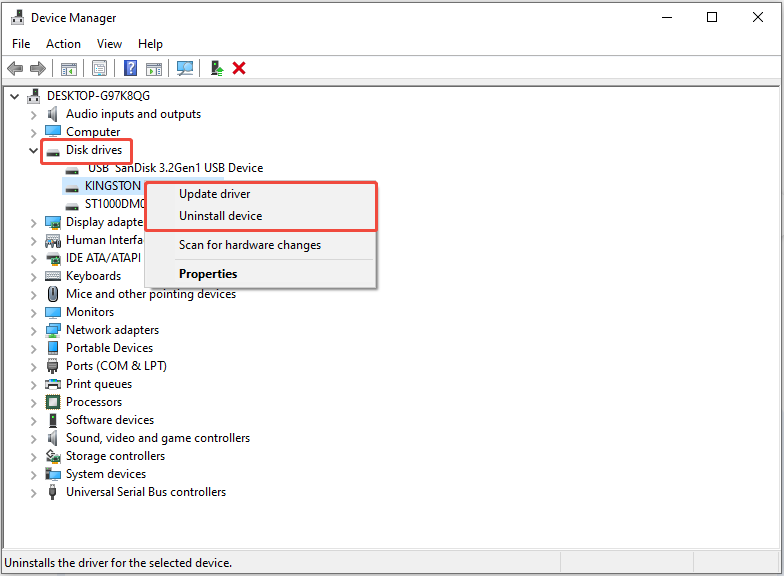Screen dimensions: 784x576
Task: Expand the Display adapters chevron
Action: coord(34,222)
